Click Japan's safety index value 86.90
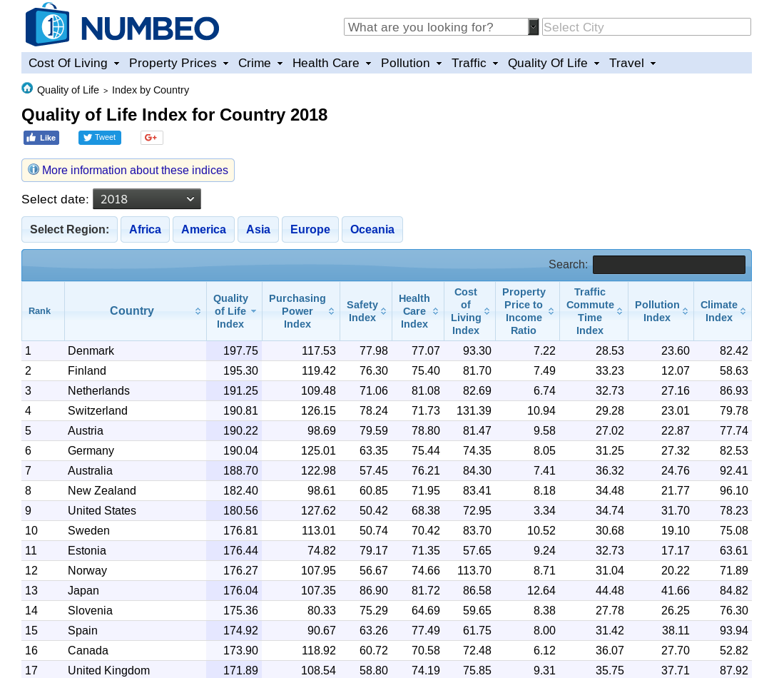Image resolution: width=784 pixels, height=678 pixels. 374,591
